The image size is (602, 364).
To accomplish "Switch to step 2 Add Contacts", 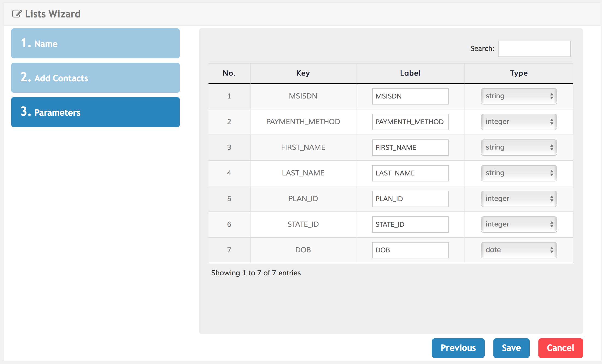I will pyautogui.click(x=95, y=78).
